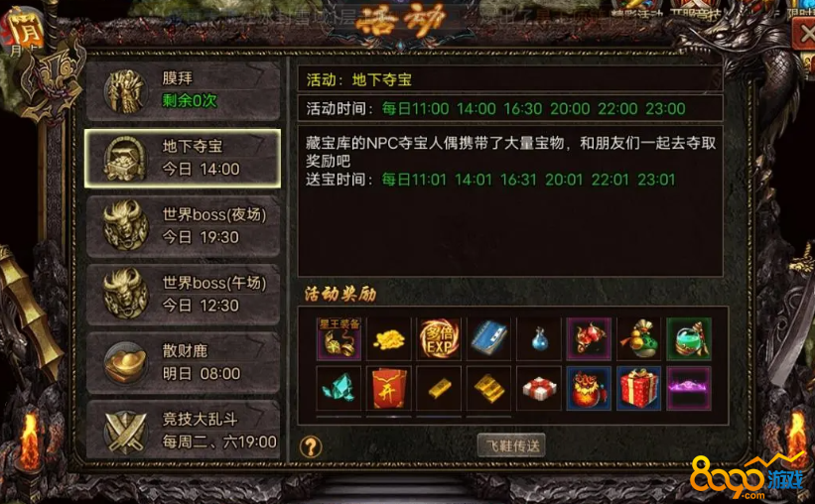Open the 膜拜 worship activity entry
Viewport: 815px width, 504px height.
(x=183, y=90)
